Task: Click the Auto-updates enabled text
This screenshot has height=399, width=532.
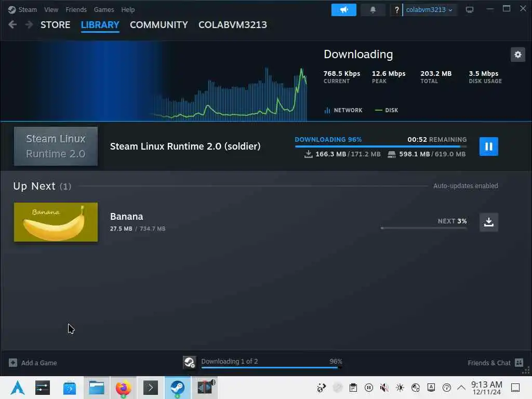Action: point(465,186)
